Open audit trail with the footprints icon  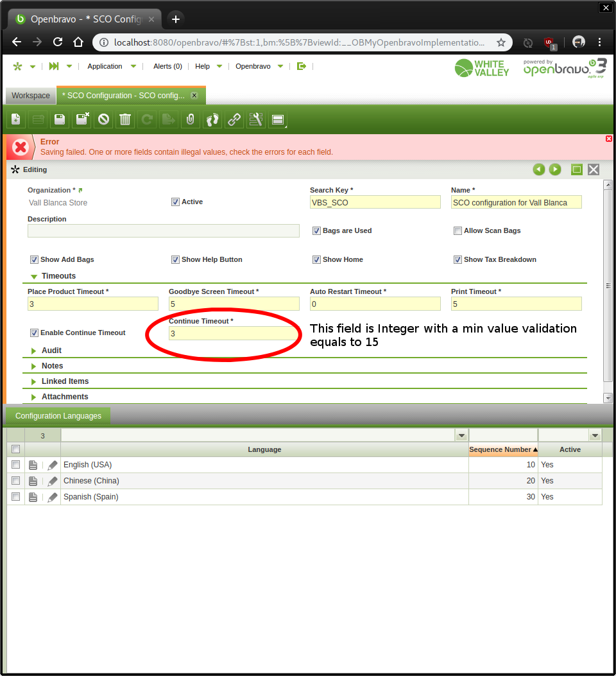(x=212, y=119)
